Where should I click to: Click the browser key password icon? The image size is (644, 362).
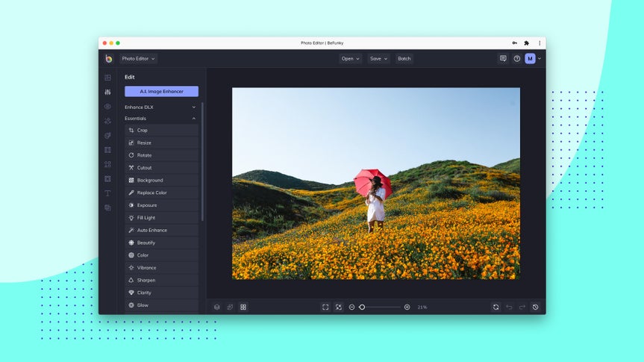tap(515, 43)
